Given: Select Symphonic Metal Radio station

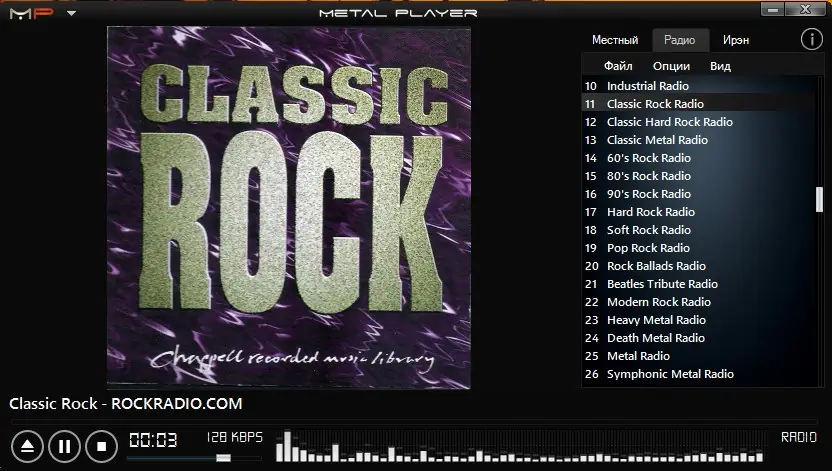Looking at the screenshot, I should (698, 374).
